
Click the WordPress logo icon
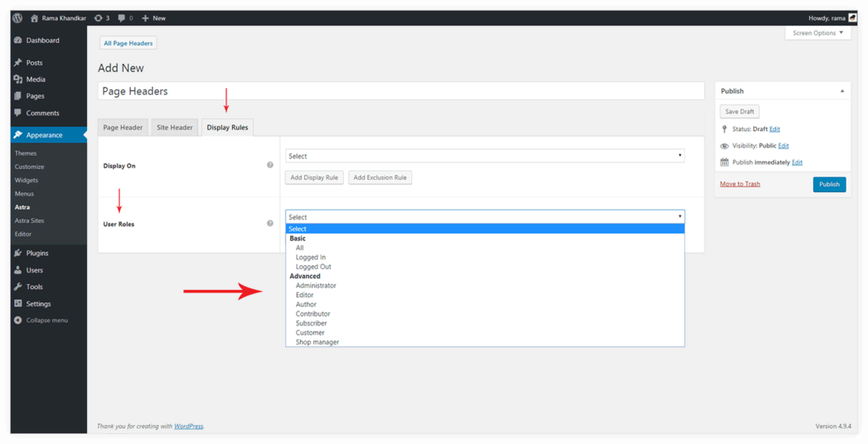pos(17,17)
